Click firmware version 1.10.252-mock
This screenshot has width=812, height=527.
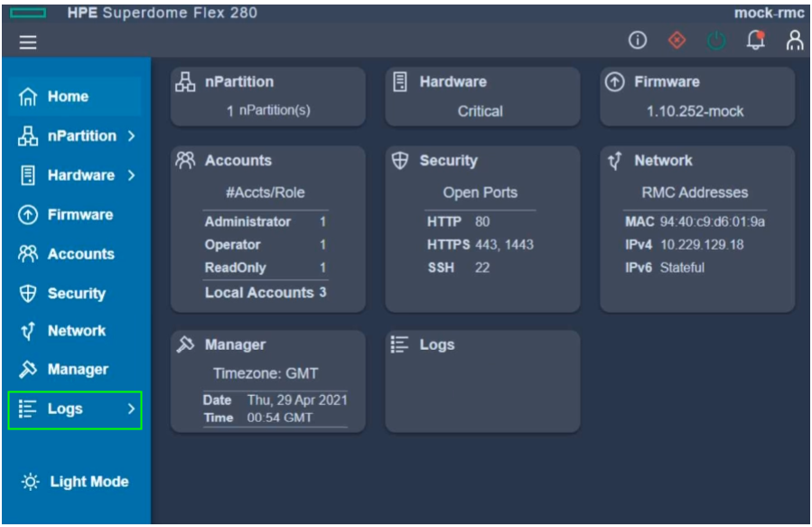coord(695,111)
